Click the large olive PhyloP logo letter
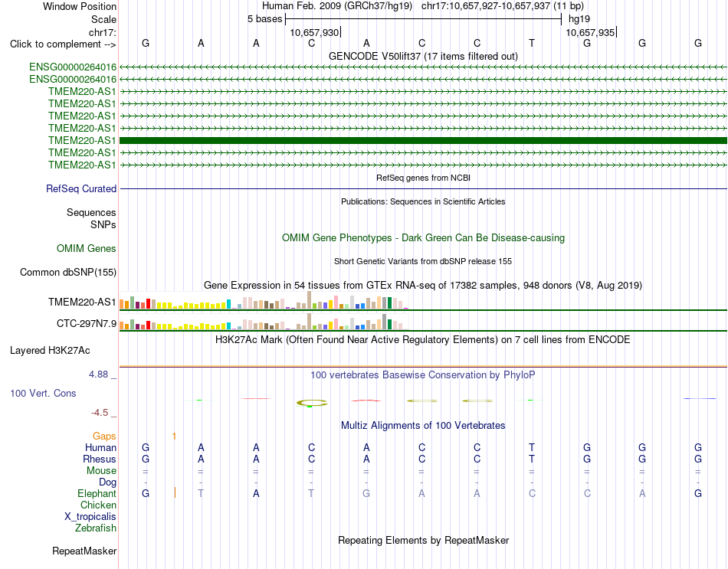The image size is (728, 569). [x=312, y=403]
